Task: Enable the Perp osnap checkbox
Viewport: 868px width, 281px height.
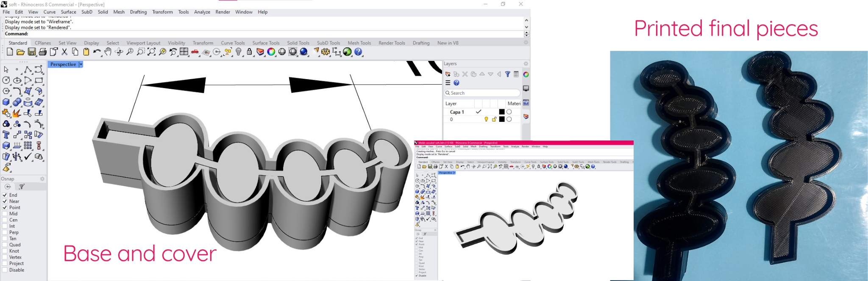Action: coord(5,232)
